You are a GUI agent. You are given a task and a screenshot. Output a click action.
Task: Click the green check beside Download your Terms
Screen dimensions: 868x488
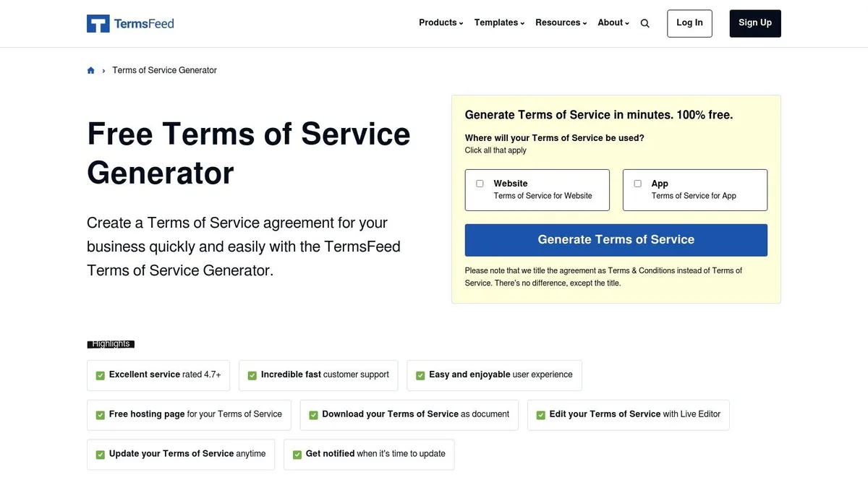(x=313, y=415)
